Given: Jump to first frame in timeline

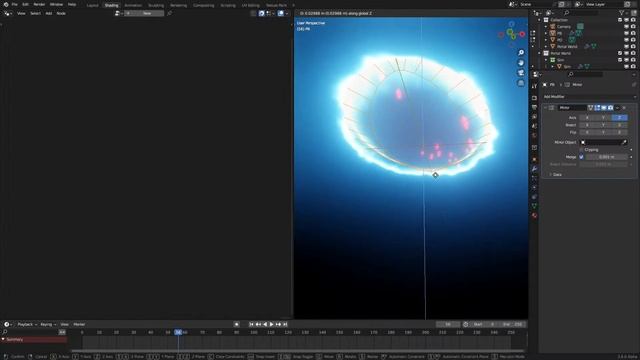Looking at the screenshot, I should (251, 324).
